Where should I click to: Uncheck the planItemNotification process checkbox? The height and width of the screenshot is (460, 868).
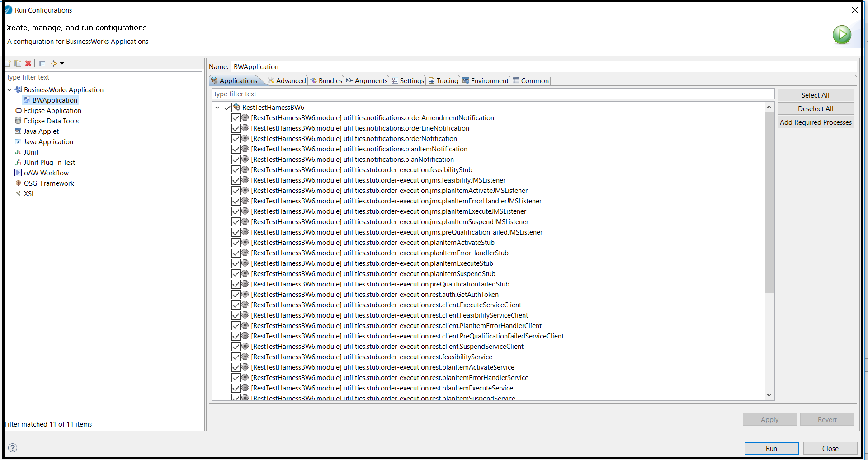click(236, 149)
